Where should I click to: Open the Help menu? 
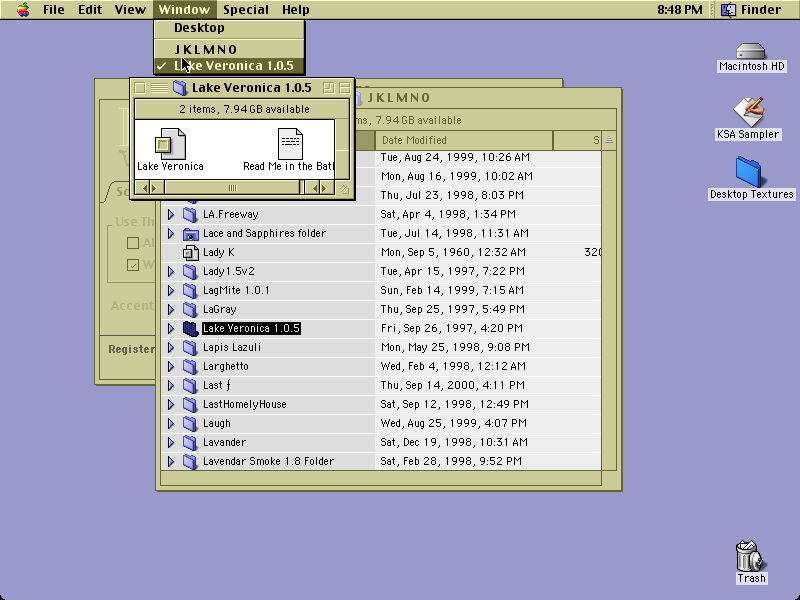coord(295,10)
